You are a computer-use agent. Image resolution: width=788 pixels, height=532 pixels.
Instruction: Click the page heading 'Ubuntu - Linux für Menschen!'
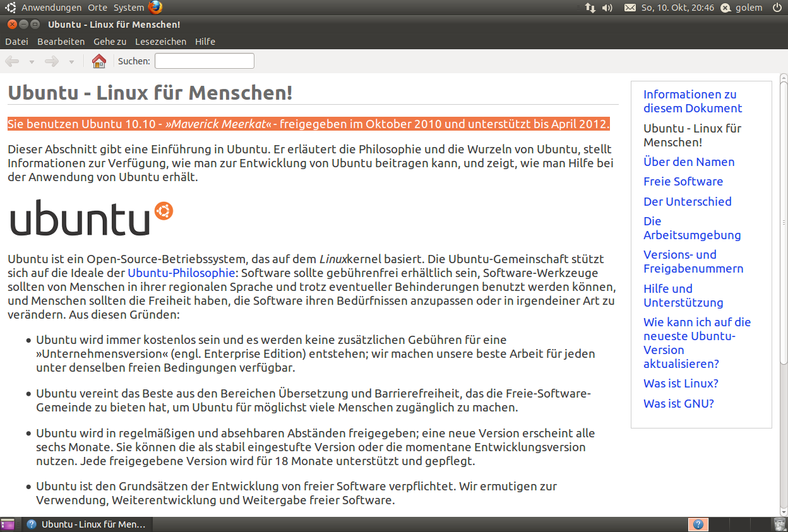[150, 93]
